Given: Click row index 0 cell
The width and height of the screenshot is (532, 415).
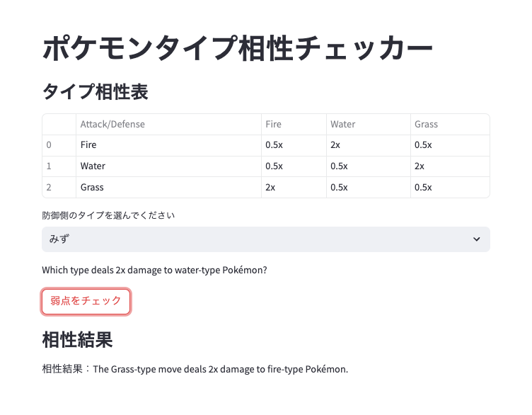Looking at the screenshot, I should click(59, 145).
